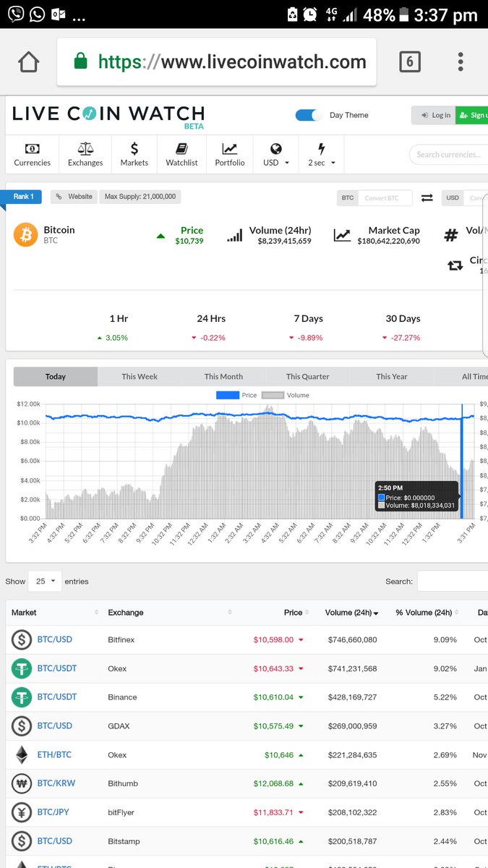Click the bitFlyer BTC/JPY yen icon

coord(22,813)
